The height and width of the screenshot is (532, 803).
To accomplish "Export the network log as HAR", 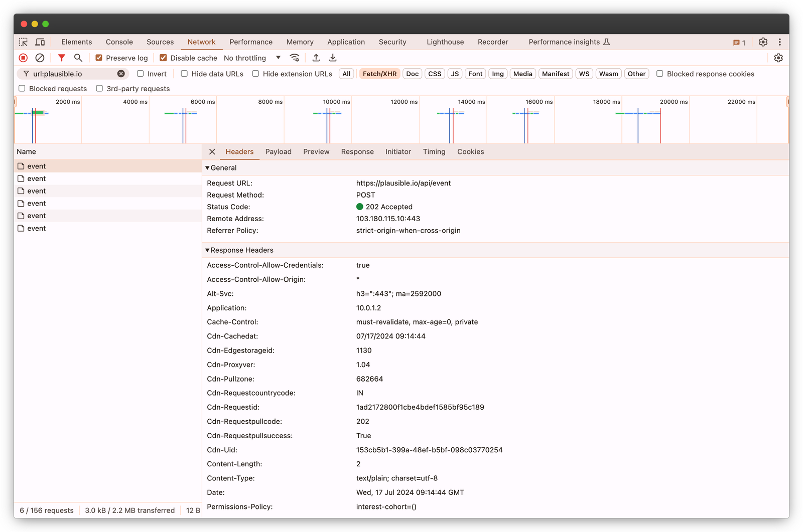I will 333,58.
